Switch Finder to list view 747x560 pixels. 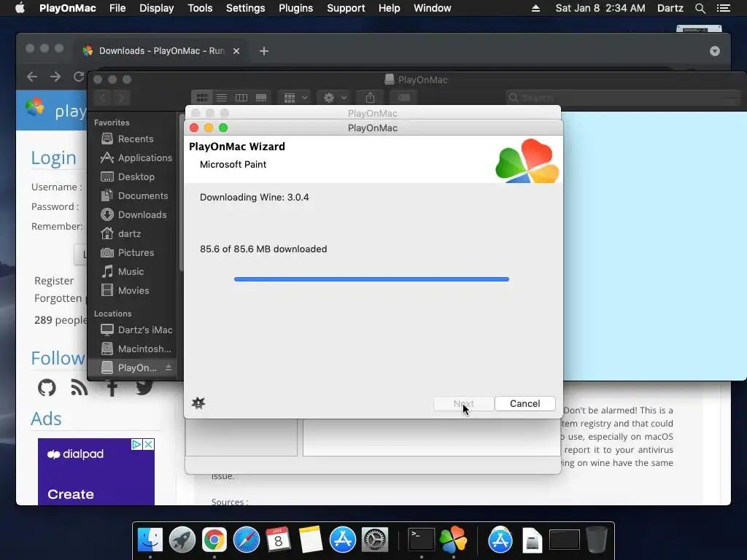point(222,98)
